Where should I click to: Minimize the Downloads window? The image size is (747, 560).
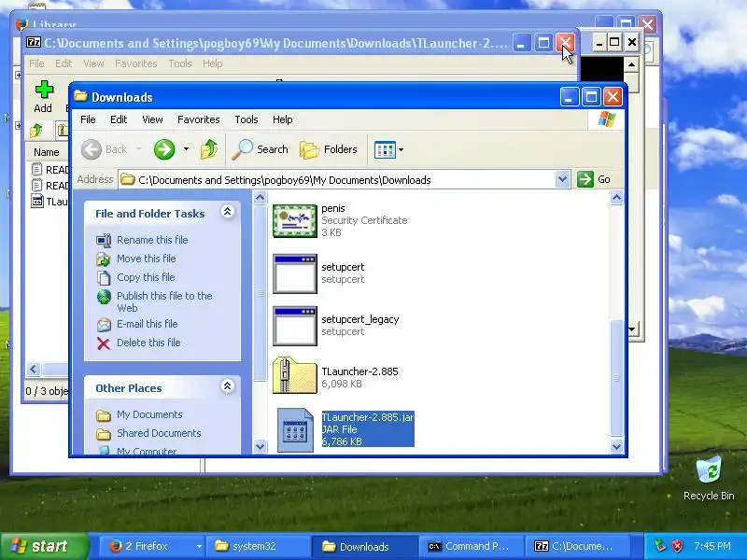[570, 98]
